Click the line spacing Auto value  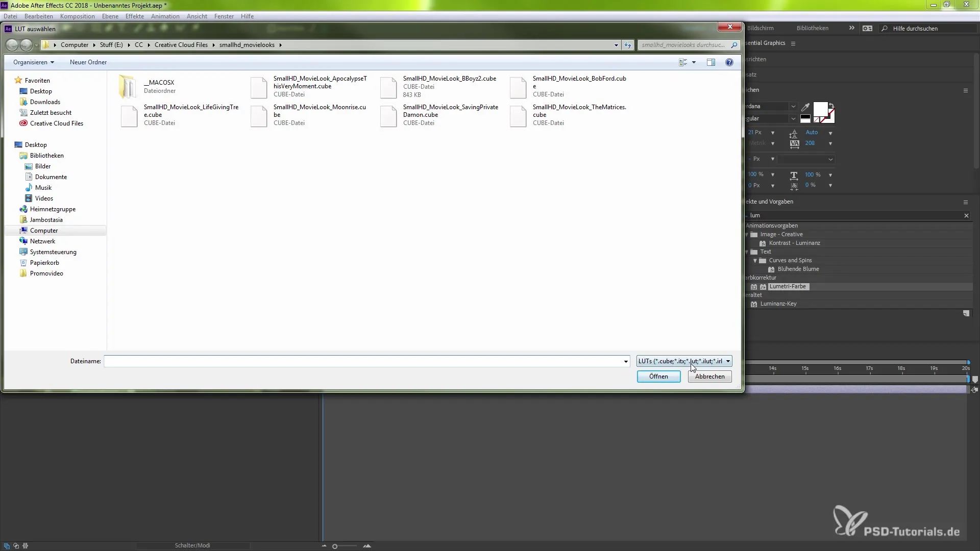[812, 133]
